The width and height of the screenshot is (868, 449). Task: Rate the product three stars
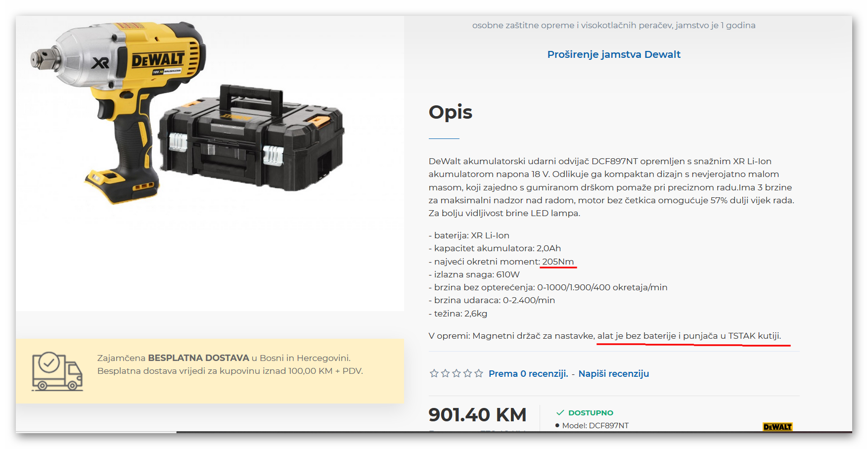(457, 373)
